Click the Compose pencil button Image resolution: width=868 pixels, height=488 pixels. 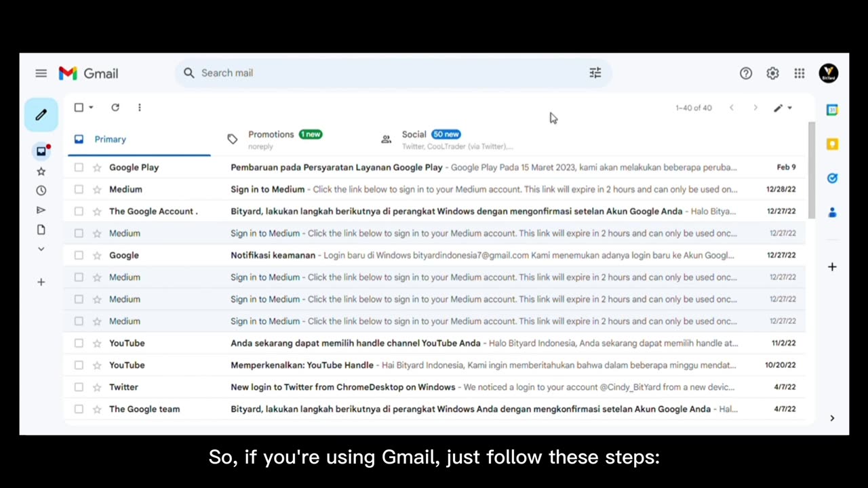(x=41, y=115)
